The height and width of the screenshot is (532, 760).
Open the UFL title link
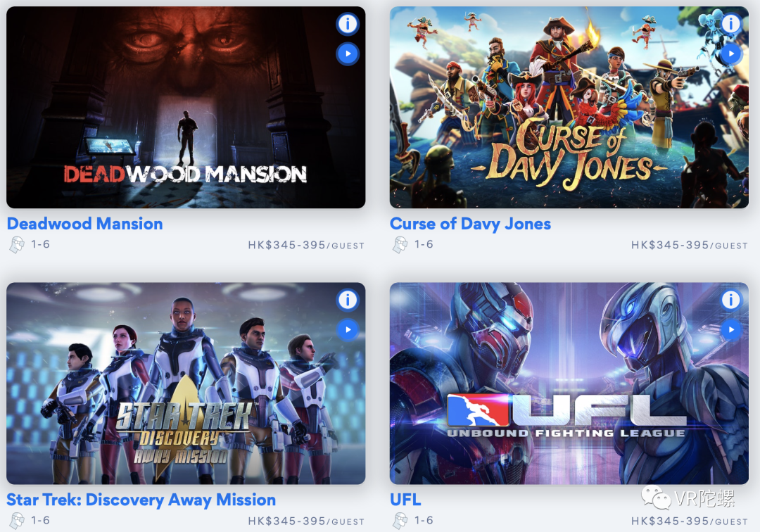pyautogui.click(x=406, y=500)
